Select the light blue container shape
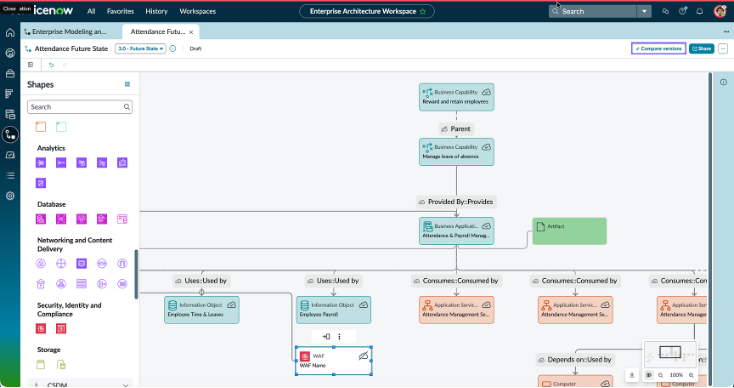The width and height of the screenshot is (734, 388). pos(61,126)
